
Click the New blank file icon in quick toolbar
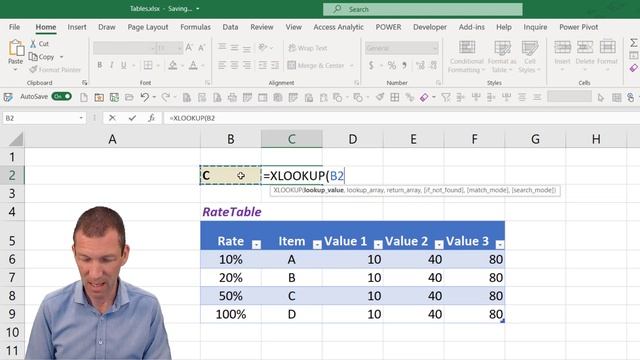[x=84, y=98]
